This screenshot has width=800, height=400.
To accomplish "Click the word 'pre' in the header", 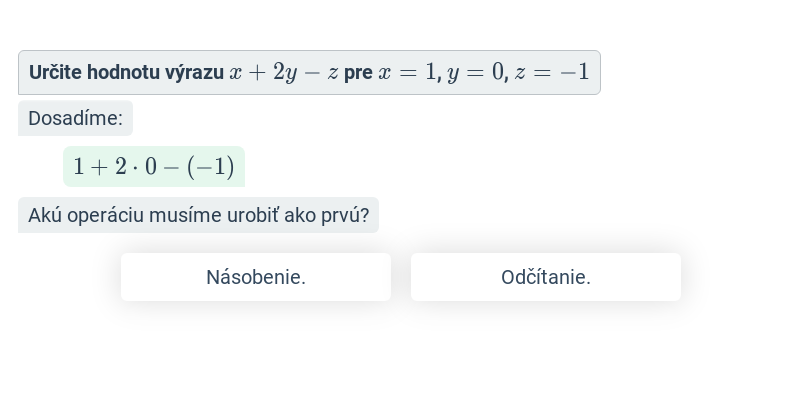I will tap(358, 73).
